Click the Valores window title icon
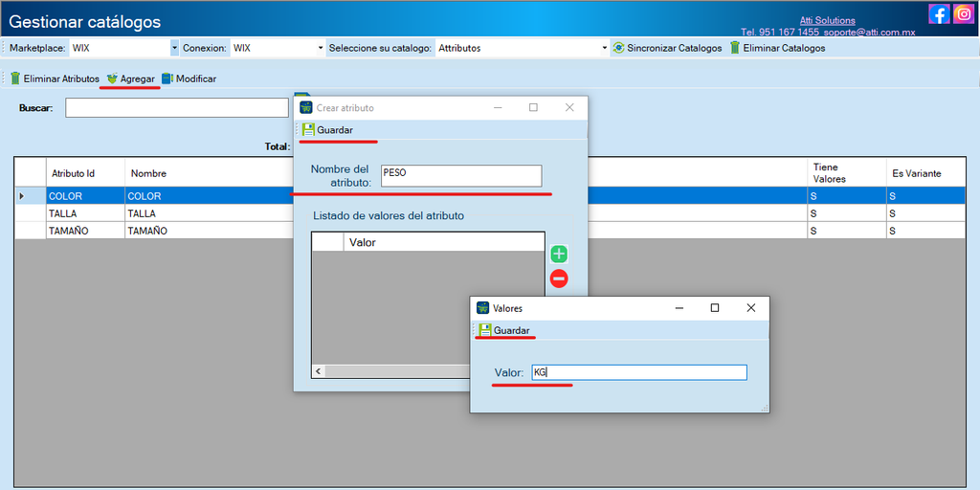This screenshot has height=490, width=980. (482, 308)
